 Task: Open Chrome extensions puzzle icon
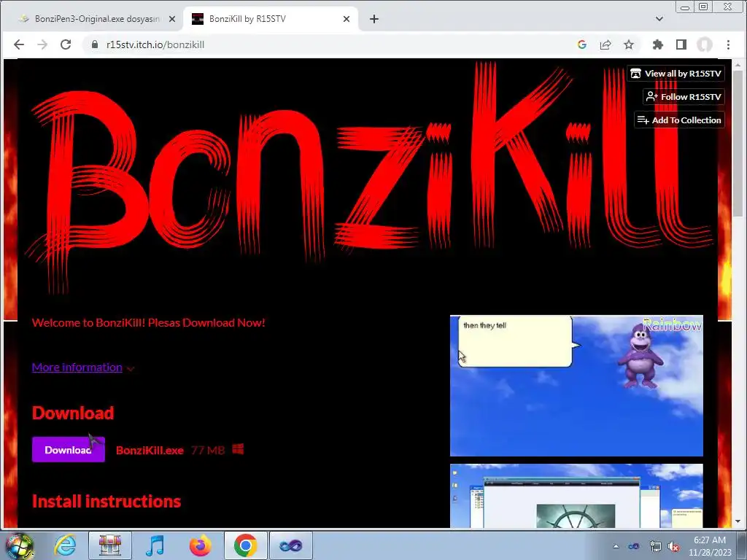tap(658, 44)
